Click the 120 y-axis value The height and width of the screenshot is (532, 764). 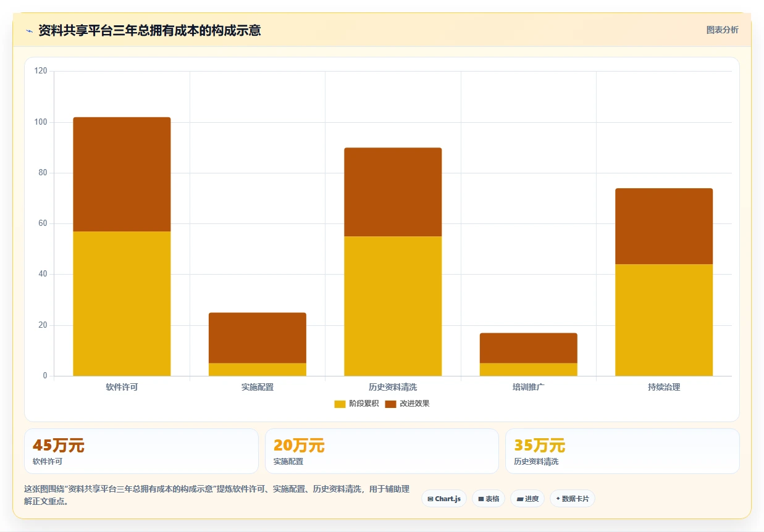click(41, 71)
